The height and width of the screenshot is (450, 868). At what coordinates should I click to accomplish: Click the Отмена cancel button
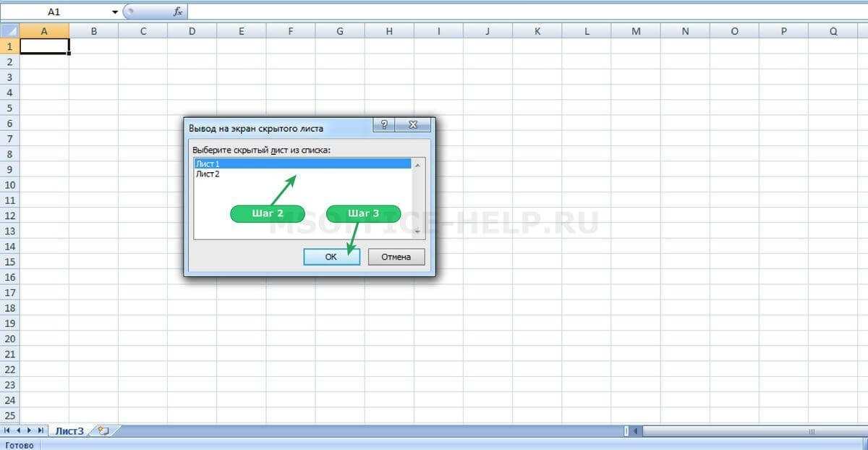point(396,256)
